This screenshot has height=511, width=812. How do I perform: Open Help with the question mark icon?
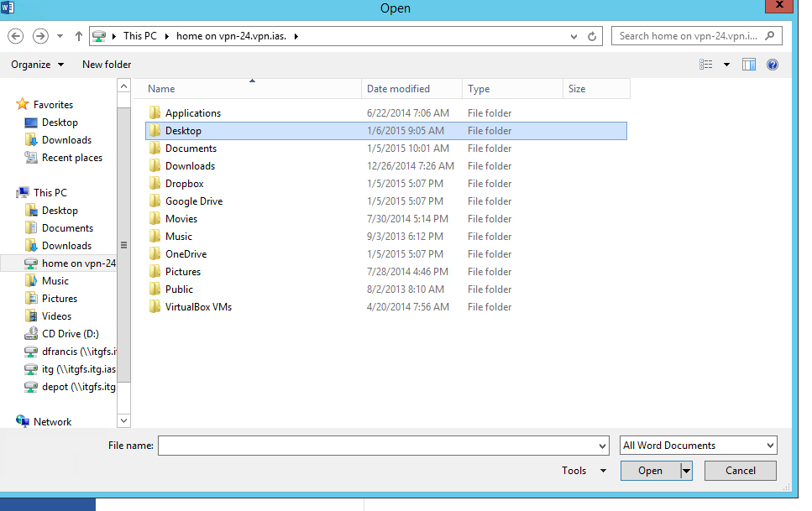[x=773, y=65]
